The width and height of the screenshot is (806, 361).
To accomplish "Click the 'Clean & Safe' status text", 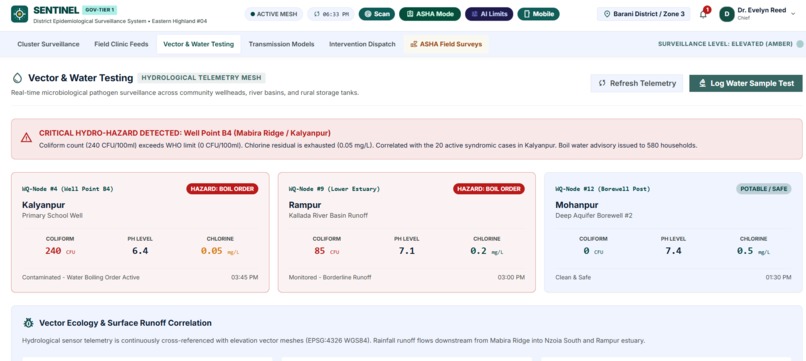I will coord(573,277).
